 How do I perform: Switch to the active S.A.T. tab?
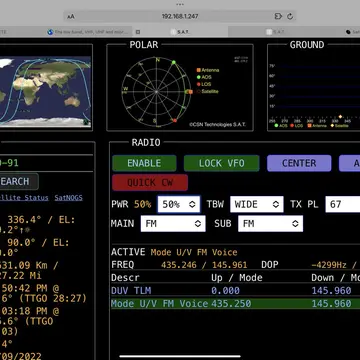[x=180, y=32]
